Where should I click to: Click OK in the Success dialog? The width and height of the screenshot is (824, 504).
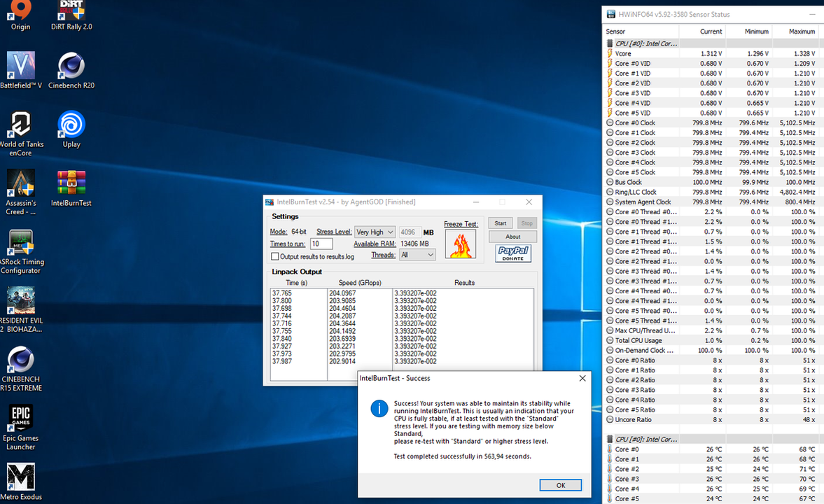click(x=561, y=485)
